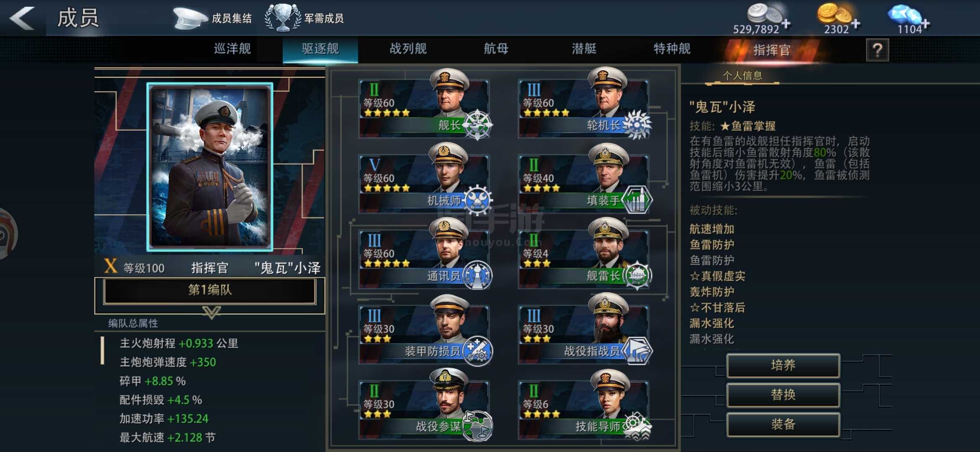Image resolution: width=980 pixels, height=452 pixels.
Task: Add diamonds with plus icon
Action: click(x=925, y=24)
